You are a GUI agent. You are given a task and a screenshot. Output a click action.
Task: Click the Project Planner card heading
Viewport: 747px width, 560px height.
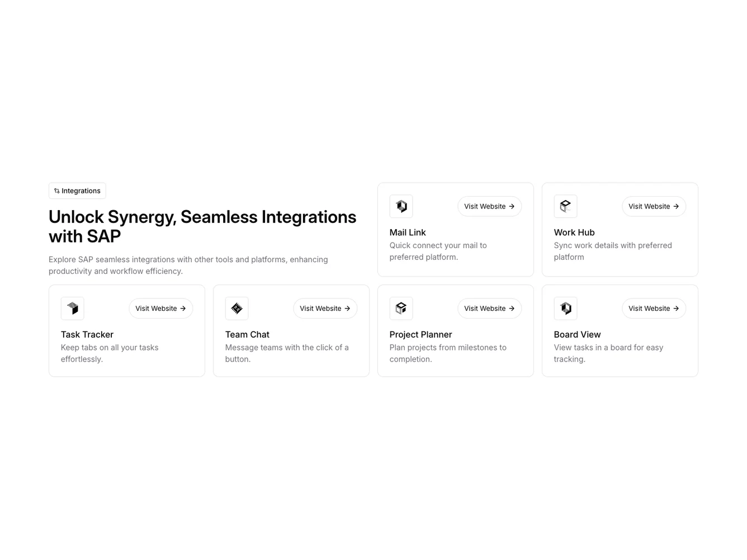pyautogui.click(x=420, y=335)
